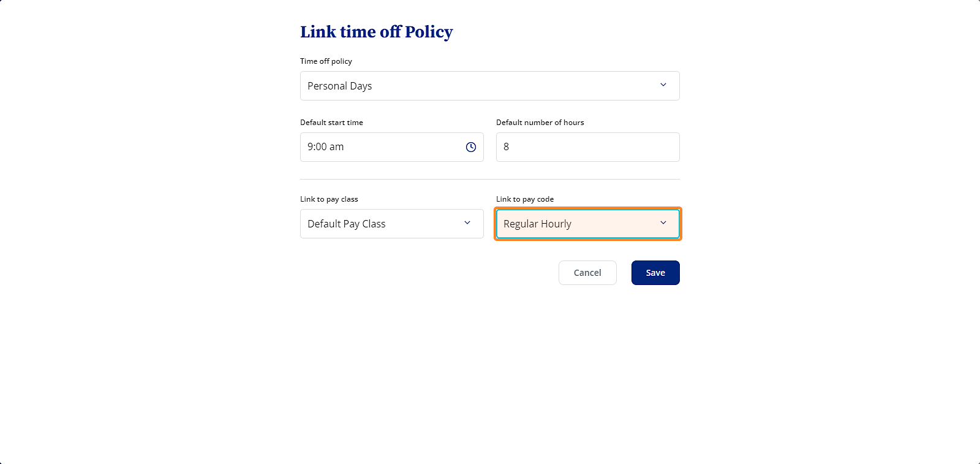Image resolution: width=980 pixels, height=464 pixels.
Task: Focus the Default start time input
Action: point(392,147)
